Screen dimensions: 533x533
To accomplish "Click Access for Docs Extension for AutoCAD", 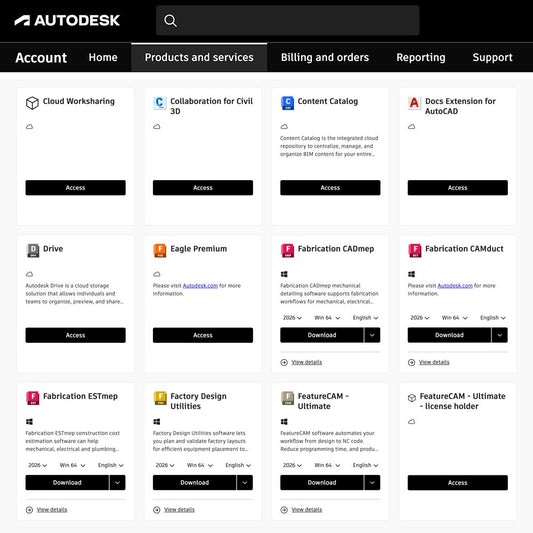I will (458, 188).
